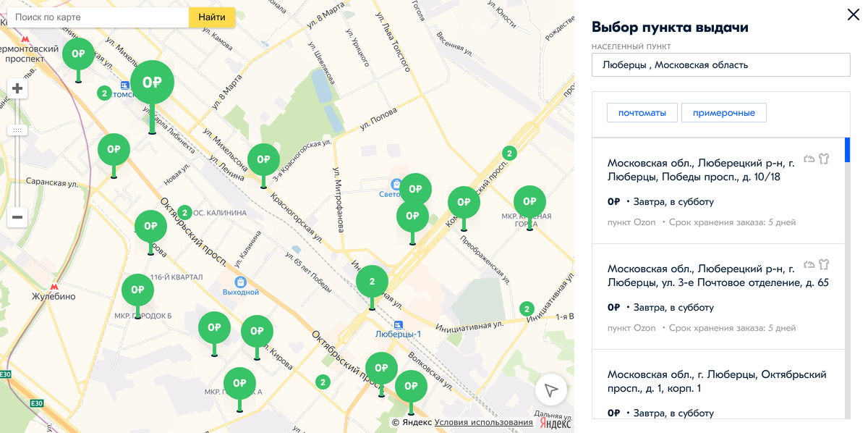Click the map zoom slider handle

pos(17,130)
